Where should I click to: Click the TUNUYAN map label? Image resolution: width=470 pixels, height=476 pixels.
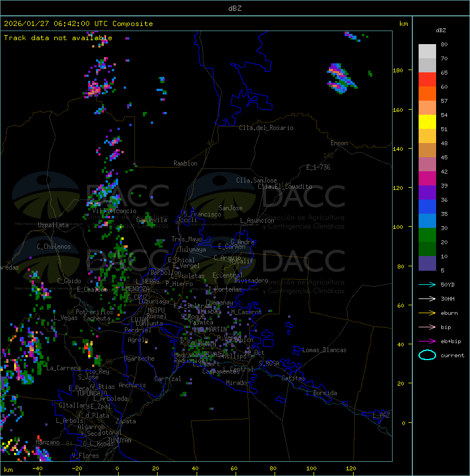[x=120, y=440]
